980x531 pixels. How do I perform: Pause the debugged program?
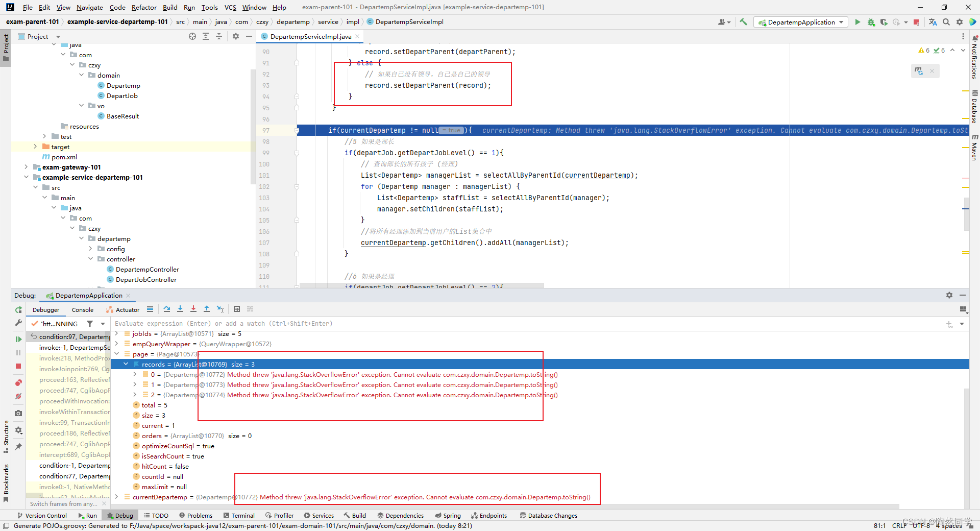click(18, 352)
